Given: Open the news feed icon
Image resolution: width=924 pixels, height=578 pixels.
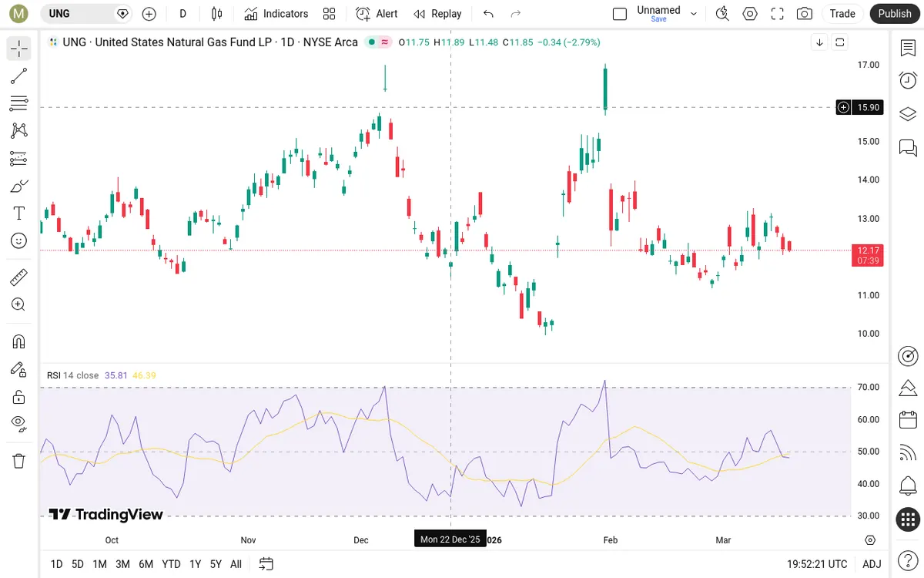Looking at the screenshot, I should tap(908, 453).
